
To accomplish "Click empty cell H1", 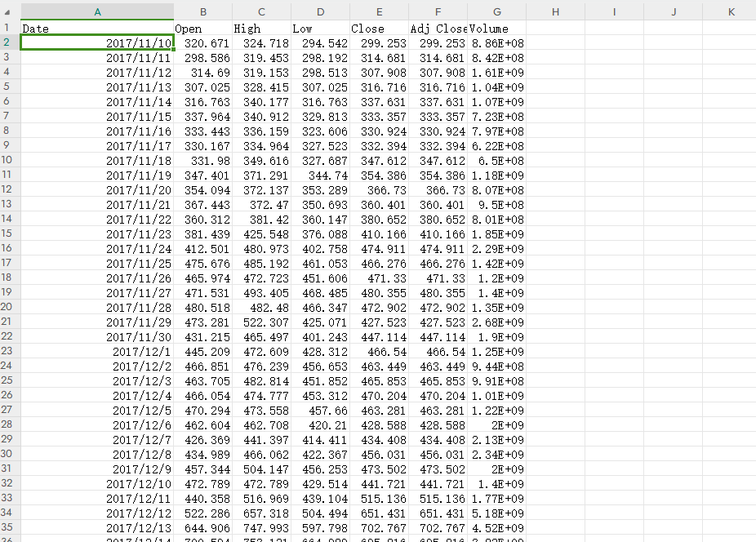I will [556, 29].
